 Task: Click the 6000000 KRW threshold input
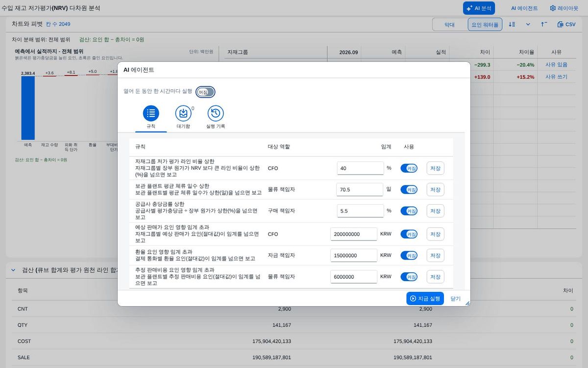point(354,277)
